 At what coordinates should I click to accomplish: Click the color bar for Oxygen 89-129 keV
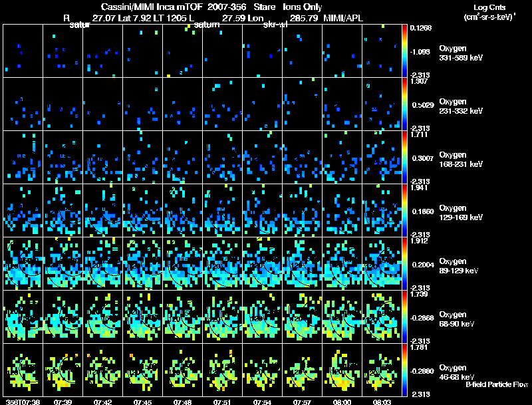coord(405,264)
